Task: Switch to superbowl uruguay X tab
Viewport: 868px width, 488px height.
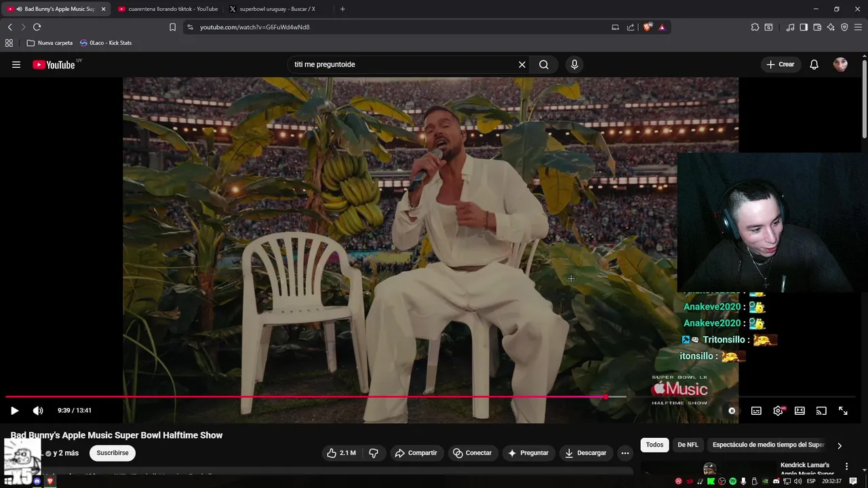Action: pyautogui.click(x=278, y=9)
